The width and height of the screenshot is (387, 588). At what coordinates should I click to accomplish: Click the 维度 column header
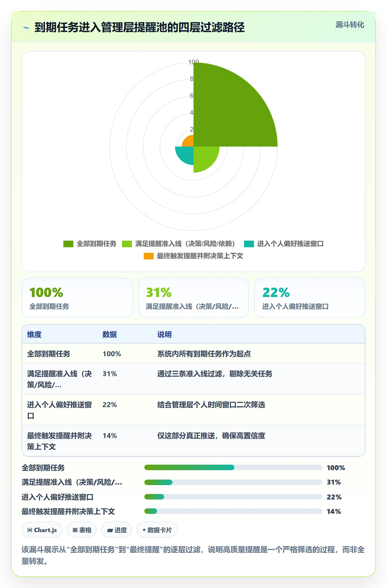pos(34,334)
